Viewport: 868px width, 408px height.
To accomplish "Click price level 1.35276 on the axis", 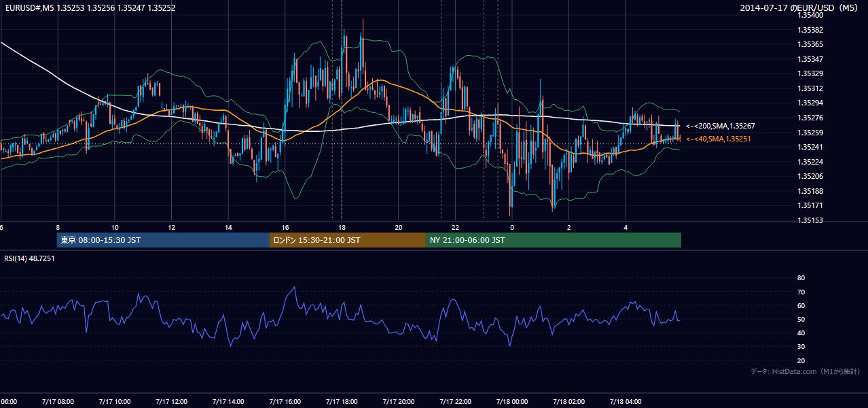I will coord(812,118).
